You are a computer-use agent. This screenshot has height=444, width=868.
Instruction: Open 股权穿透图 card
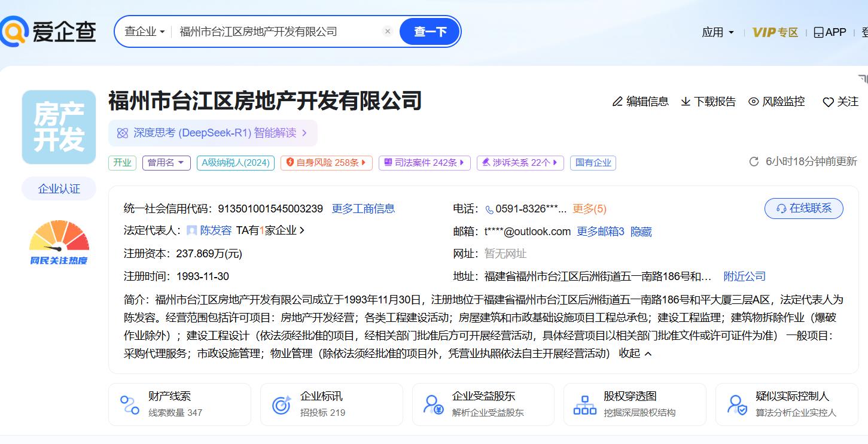click(x=635, y=404)
